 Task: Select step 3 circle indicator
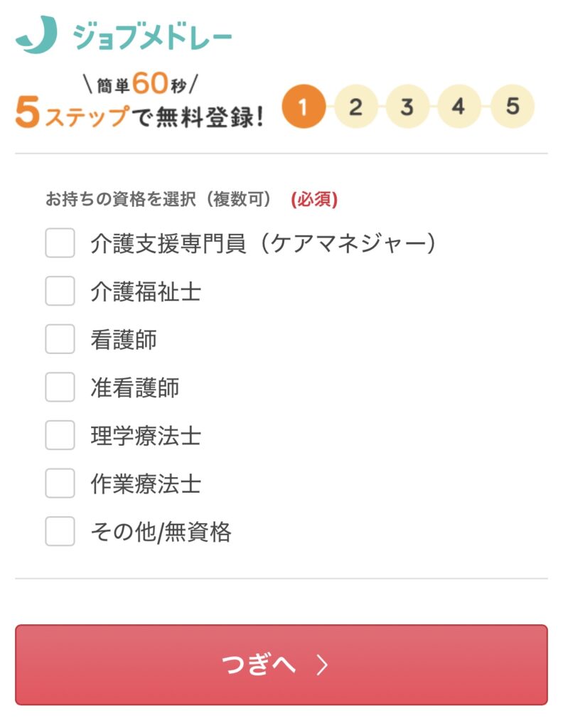tap(407, 107)
